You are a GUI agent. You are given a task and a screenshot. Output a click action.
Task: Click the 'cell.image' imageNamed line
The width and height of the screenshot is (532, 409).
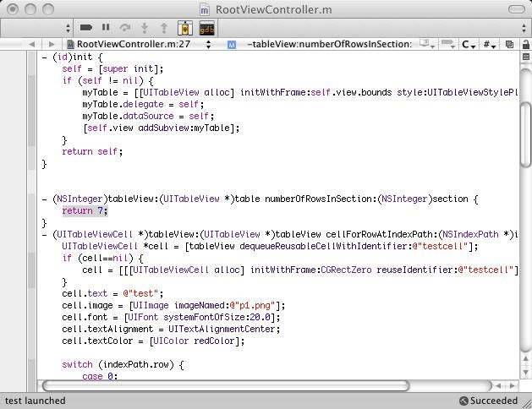pos(173,305)
